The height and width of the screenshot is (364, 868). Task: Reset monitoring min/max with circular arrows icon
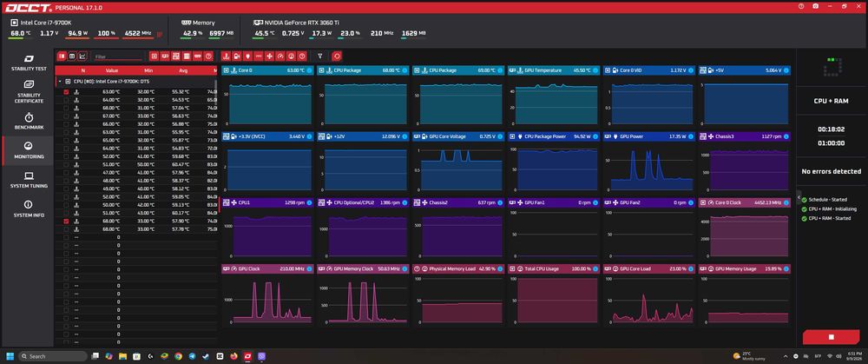337,56
